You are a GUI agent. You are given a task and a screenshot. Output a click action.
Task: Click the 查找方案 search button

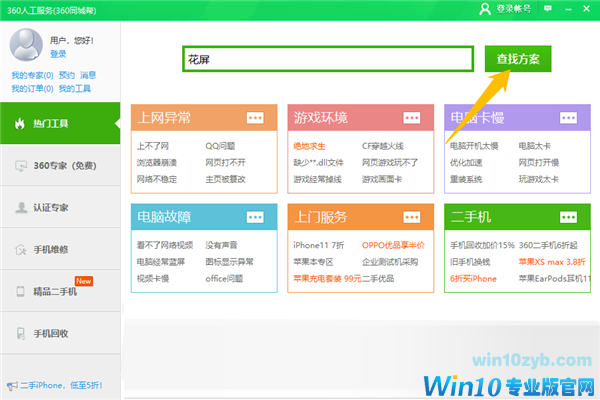pos(518,59)
